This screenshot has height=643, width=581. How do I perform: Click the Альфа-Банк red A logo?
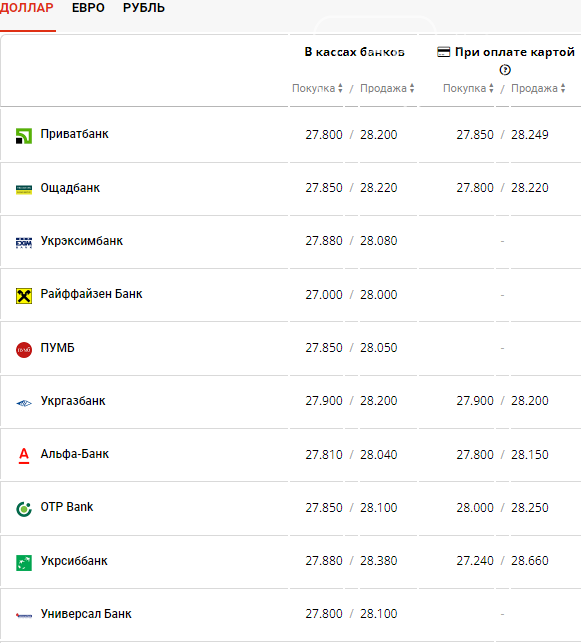tap(24, 456)
